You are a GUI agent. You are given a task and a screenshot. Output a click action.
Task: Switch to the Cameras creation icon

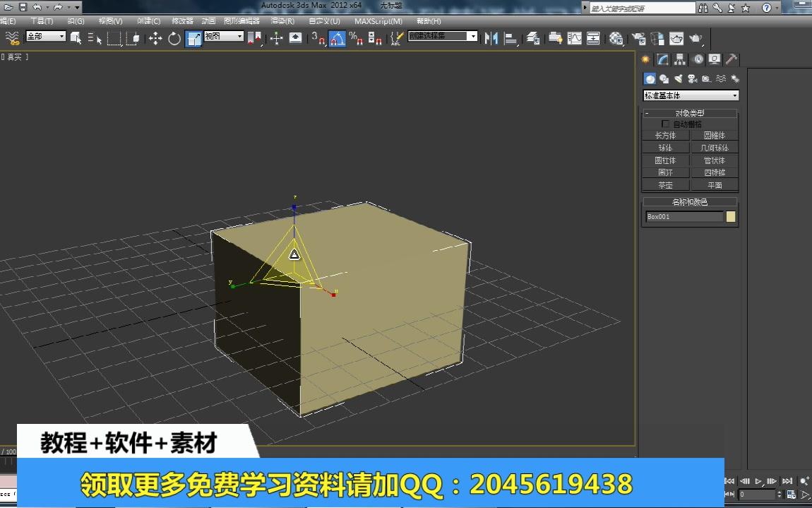tap(691, 78)
